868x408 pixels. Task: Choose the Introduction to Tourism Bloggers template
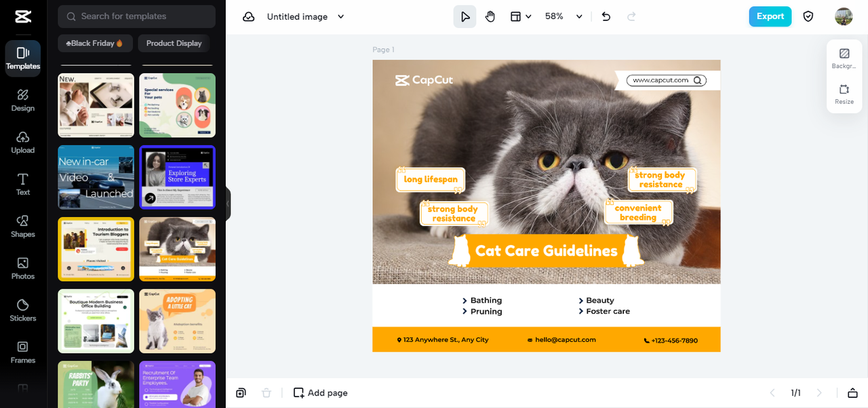click(x=96, y=249)
